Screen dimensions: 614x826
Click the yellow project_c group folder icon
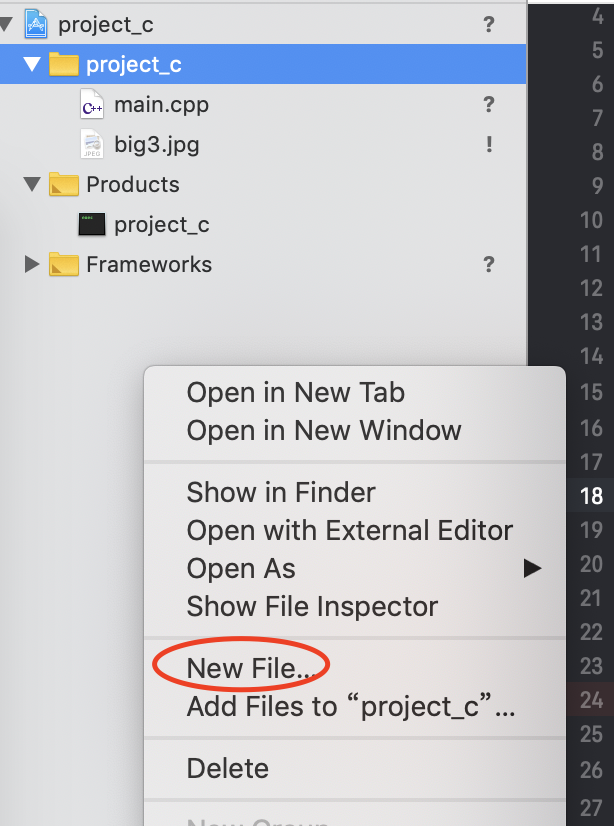pos(64,65)
